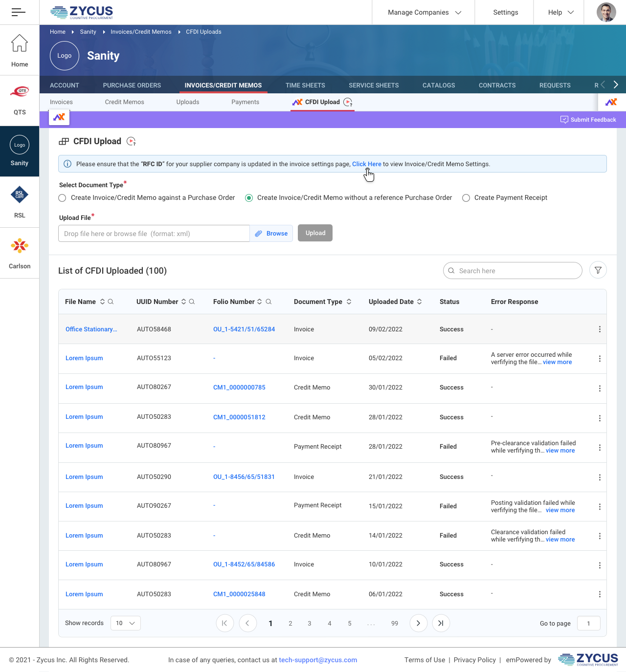Go to the last page of results
The width and height of the screenshot is (626, 672).
point(441,623)
